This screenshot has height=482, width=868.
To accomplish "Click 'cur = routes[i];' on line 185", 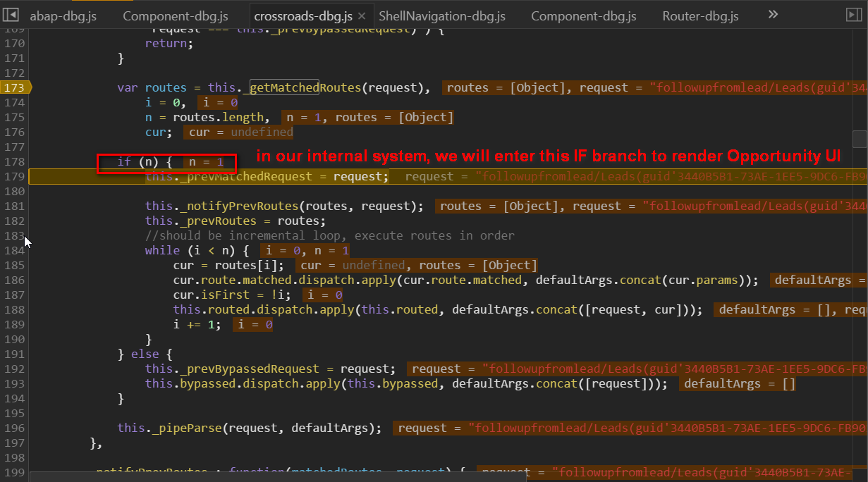I will [x=229, y=266].
